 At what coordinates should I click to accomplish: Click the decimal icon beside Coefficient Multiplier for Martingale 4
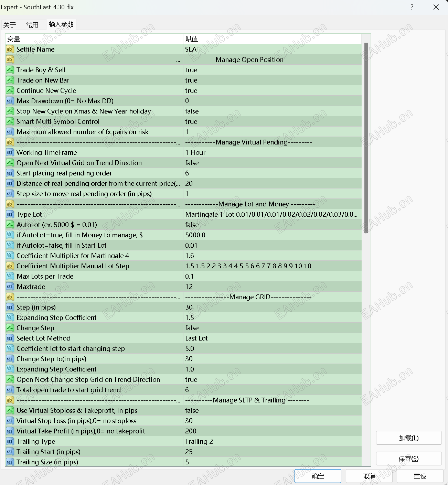[10, 255]
